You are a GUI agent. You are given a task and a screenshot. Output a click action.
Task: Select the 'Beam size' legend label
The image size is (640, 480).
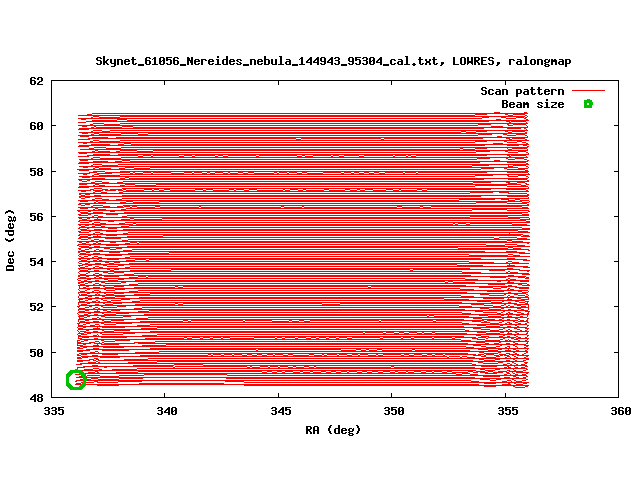[x=532, y=104]
